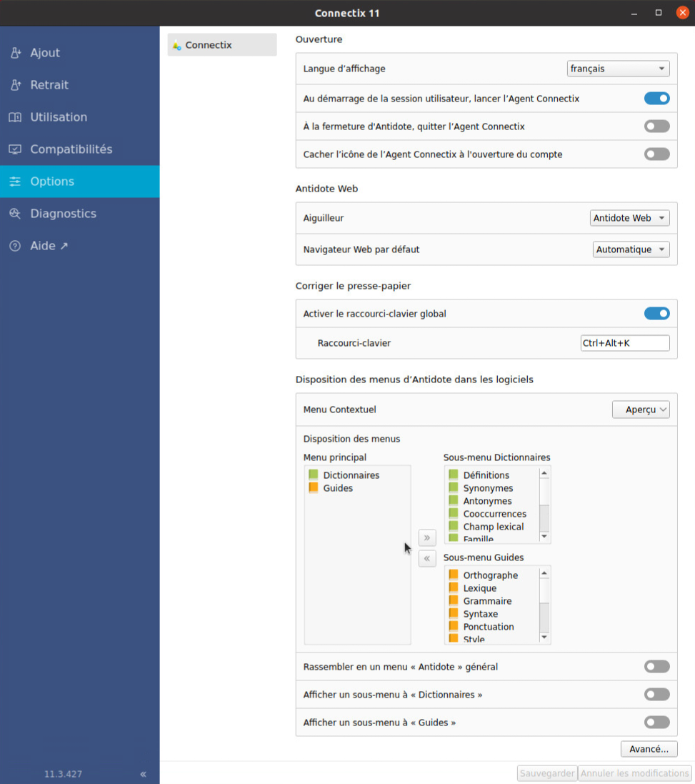The width and height of the screenshot is (695, 784).
Task: Click the Connectix logo icon in list
Action: pos(177,45)
